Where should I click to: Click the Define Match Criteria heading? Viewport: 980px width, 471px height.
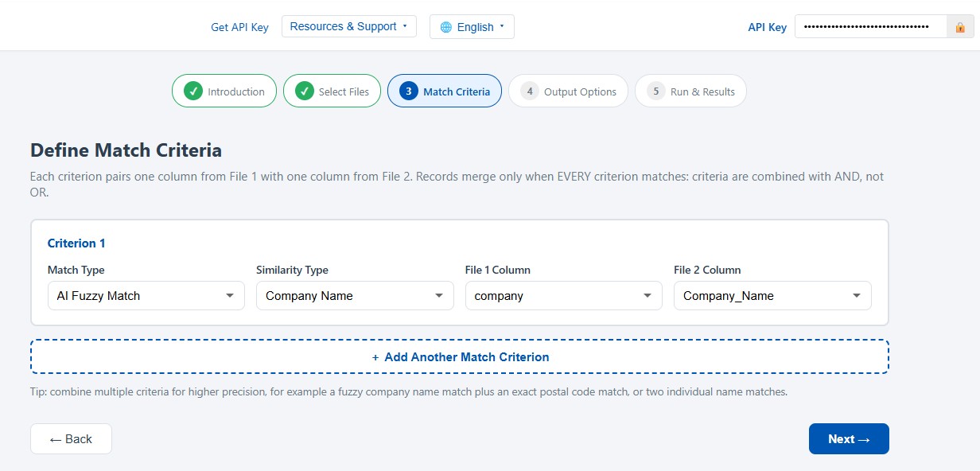tap(126, 150)
